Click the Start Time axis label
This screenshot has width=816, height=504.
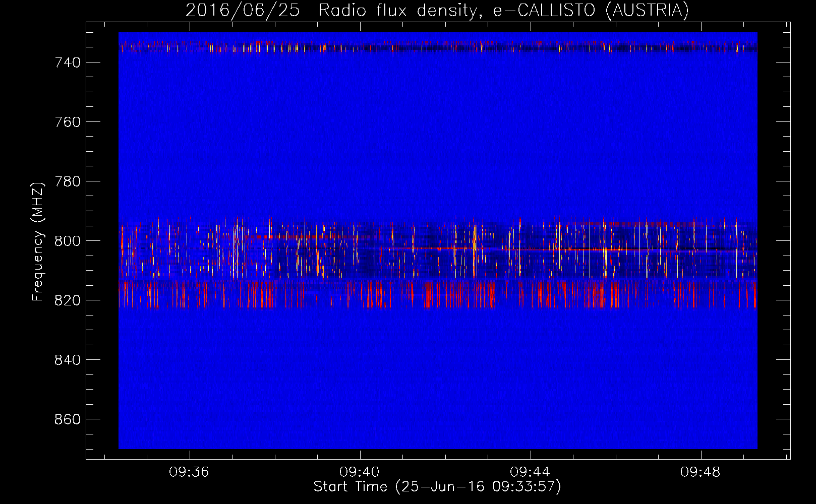point(437,487)
